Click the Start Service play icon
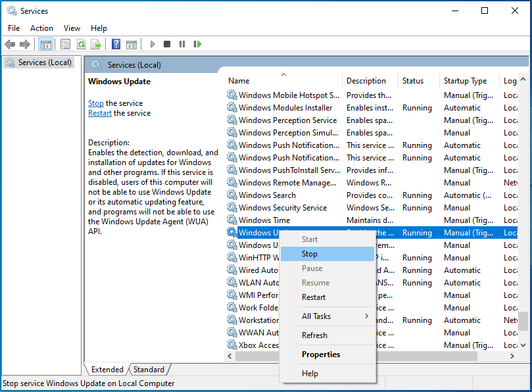 click(x=153, y=44)
